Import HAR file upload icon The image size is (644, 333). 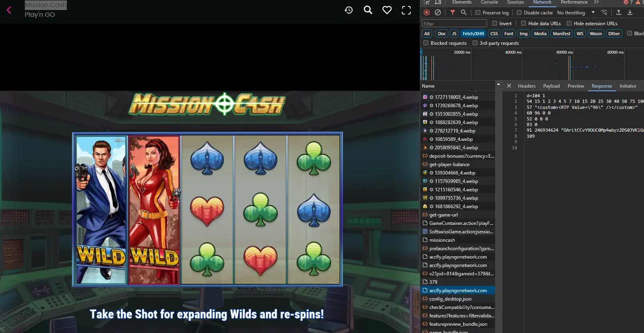tap(619, 12)
